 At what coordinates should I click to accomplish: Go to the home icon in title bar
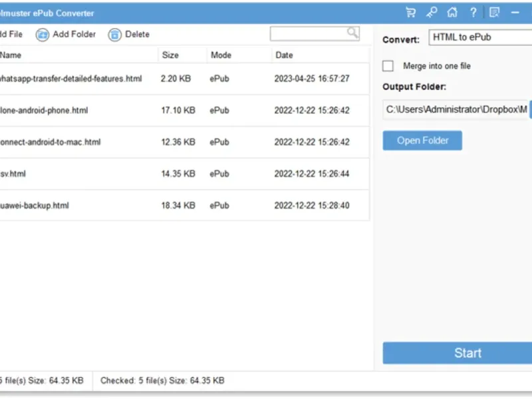click(x=452, y=13)
